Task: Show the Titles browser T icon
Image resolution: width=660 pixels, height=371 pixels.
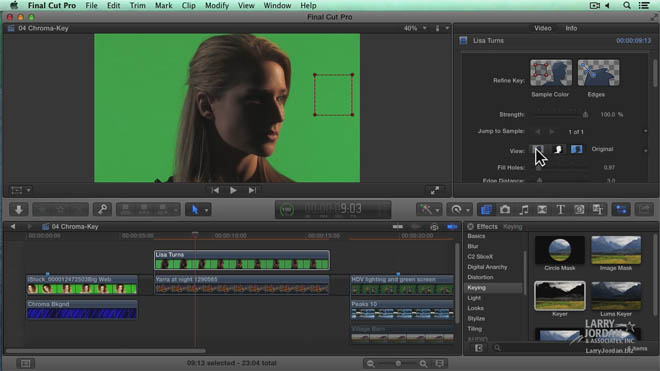Action: pyautogui.click(x=561, y=209)
